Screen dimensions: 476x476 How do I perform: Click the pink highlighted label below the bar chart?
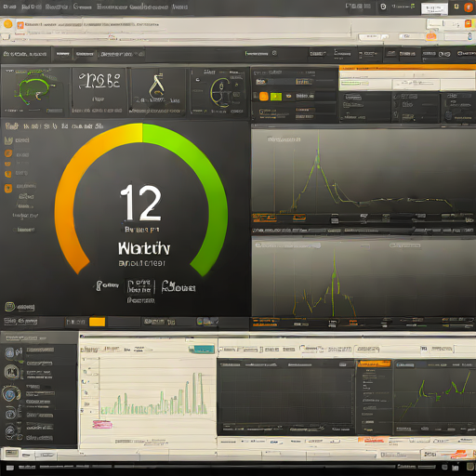click(x=102, y=425)
